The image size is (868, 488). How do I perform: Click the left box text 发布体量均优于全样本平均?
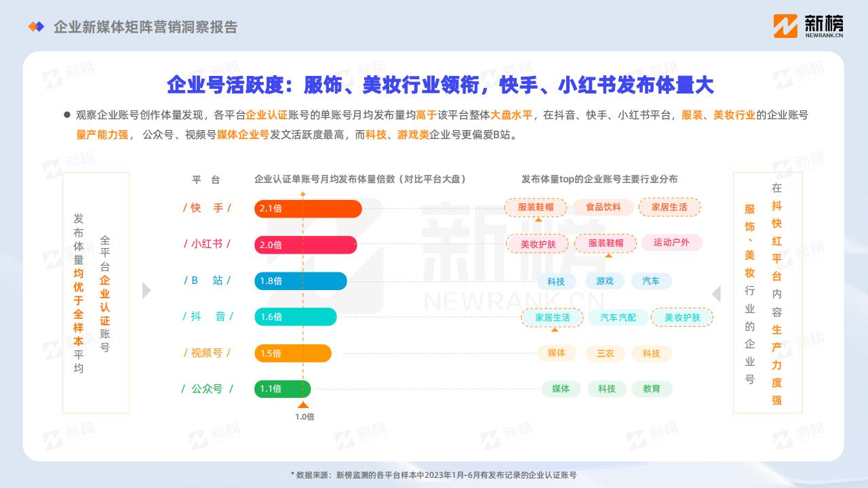(79, 293)
